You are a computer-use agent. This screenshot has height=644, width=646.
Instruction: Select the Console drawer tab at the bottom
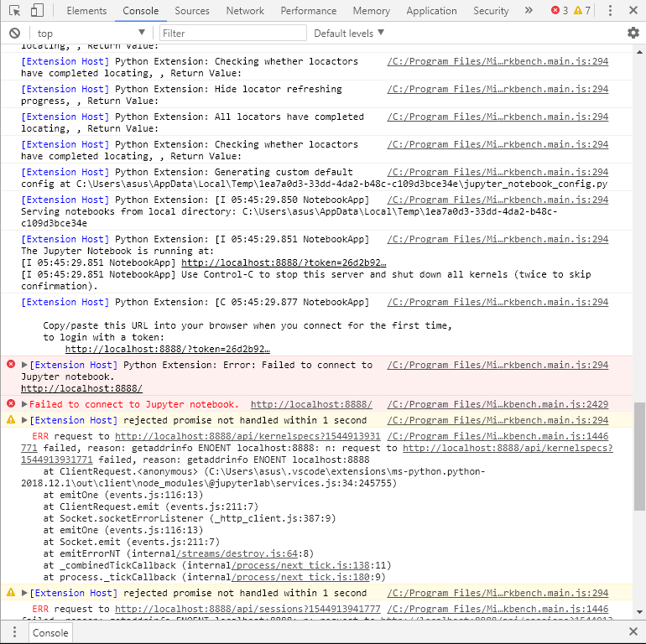[50, 632]
